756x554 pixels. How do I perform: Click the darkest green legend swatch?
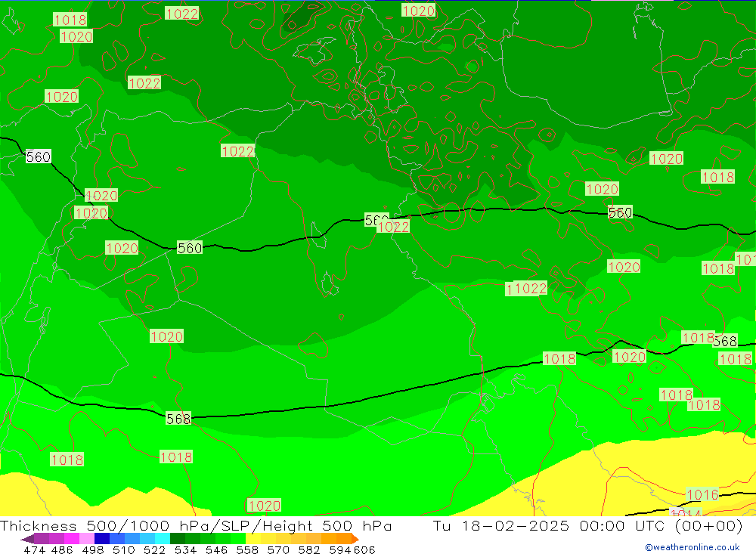tap(178, 539)
